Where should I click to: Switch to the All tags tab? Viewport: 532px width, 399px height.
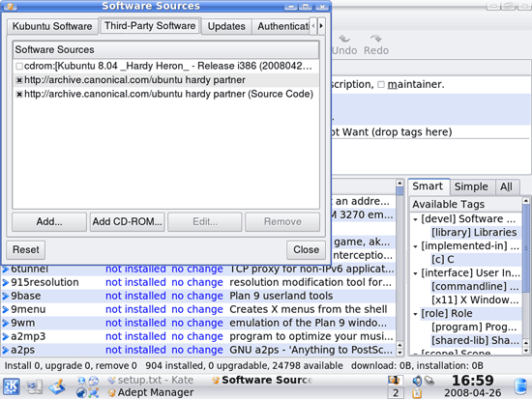[506, 186]
